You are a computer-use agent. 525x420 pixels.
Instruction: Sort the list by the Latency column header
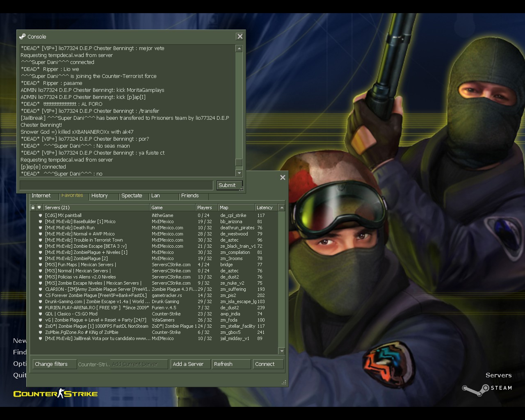click(x=266, y=208)
